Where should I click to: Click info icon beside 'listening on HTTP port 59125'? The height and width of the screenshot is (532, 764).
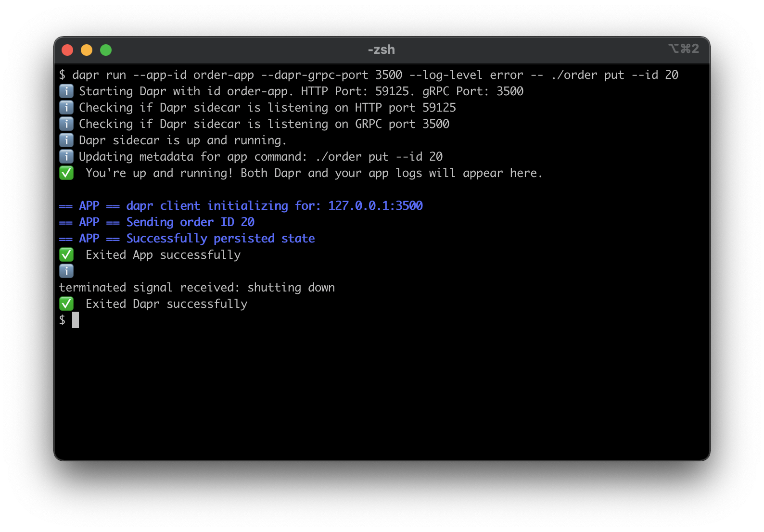click(66, 107)
